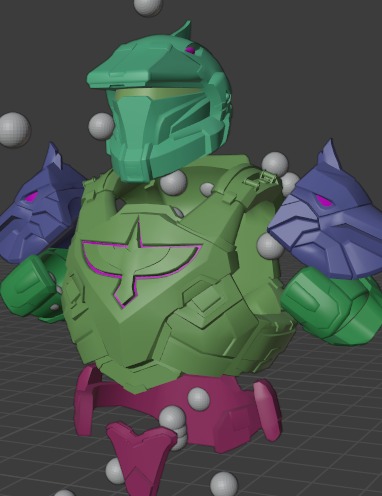Select the left purple wolf shoulder pad
The width and height of the screenshot is (382, 496).
(40, 207)
